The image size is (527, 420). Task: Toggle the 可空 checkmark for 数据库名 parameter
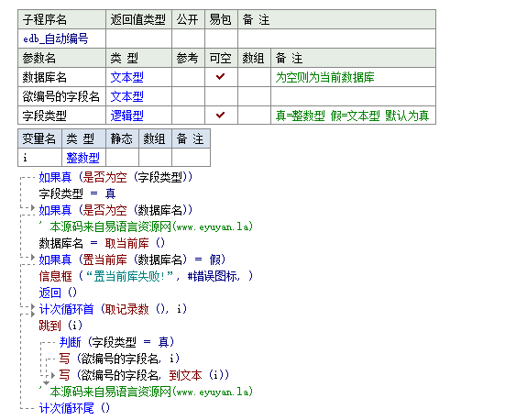pyautogui.click(x=221, y=77)
